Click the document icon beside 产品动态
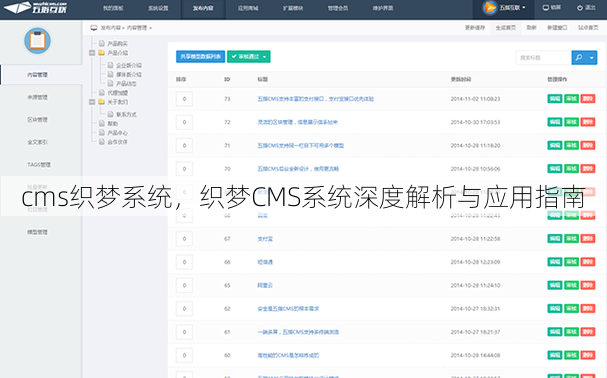The image size is (607, 378). coord(110,83)
